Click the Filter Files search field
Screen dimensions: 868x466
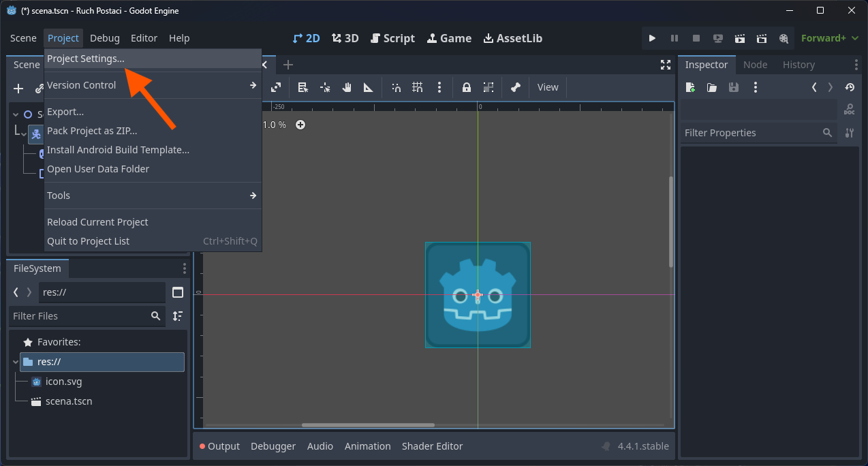point(87,316)
